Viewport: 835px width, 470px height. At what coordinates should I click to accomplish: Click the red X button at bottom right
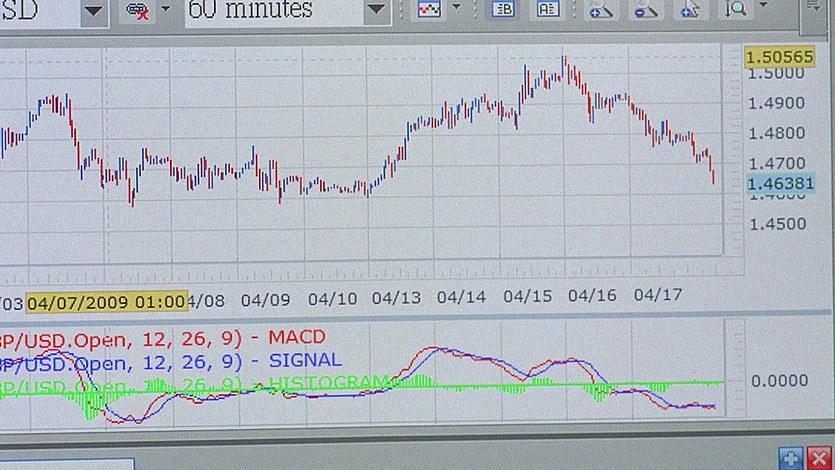click(819, 459)
